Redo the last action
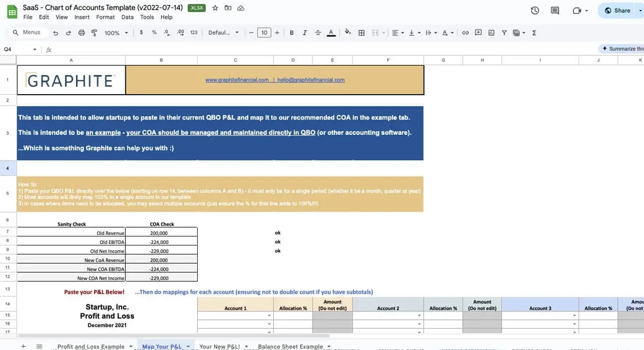The image size is (644, 350). click(x=68, y=33)
